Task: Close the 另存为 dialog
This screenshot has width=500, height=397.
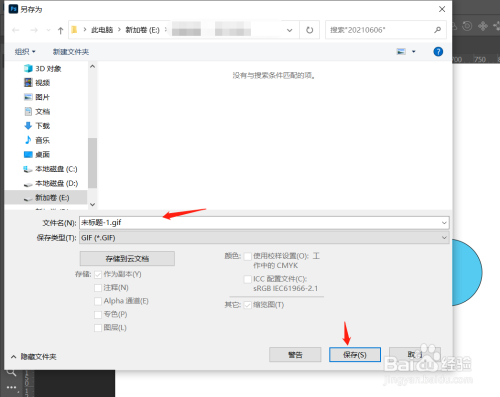Action: pos(442,9)
